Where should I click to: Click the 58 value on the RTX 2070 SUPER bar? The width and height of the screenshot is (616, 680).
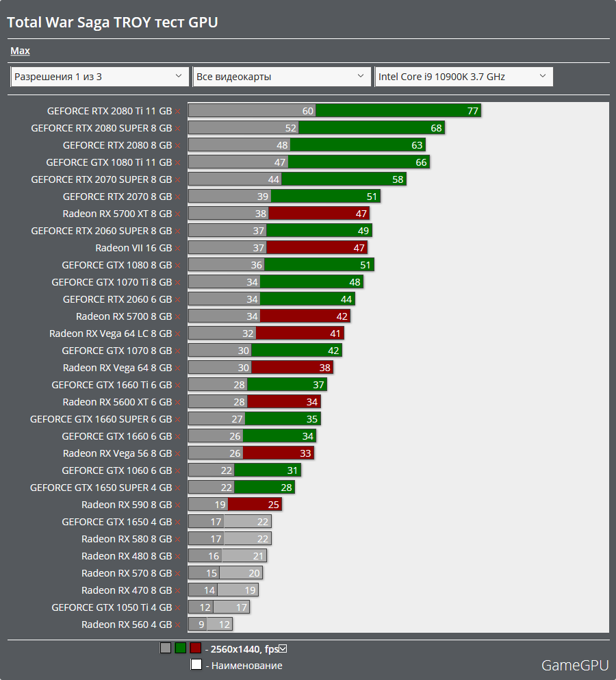tap(398, 179)
